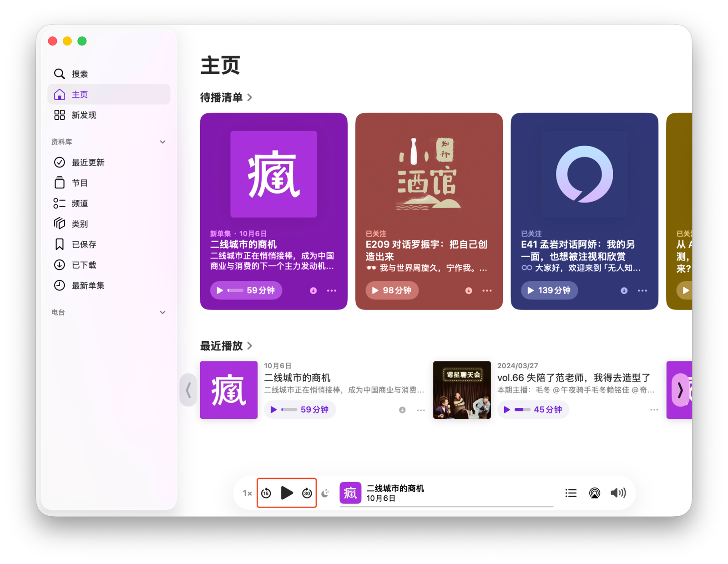Show next items in 最近播放
The width and height of the screenshot is (728, 564).
tap(680, 390)
